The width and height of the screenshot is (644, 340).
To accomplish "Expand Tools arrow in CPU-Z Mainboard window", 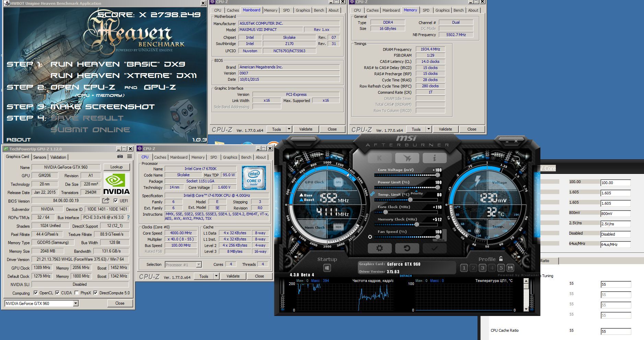I will tap(289, 129).
